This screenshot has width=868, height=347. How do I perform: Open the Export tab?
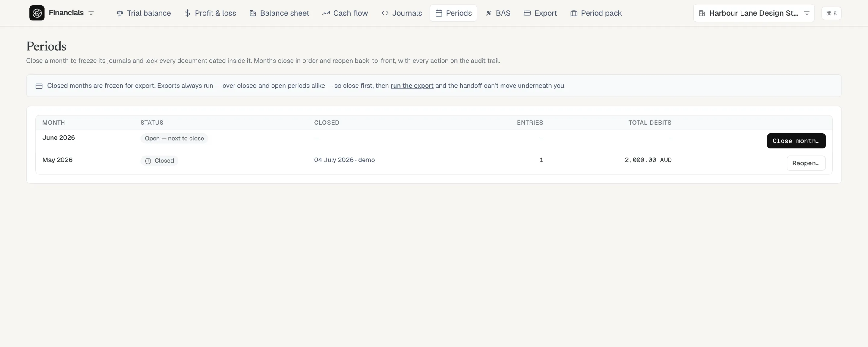pyautogui.click(x=540, y=13)
